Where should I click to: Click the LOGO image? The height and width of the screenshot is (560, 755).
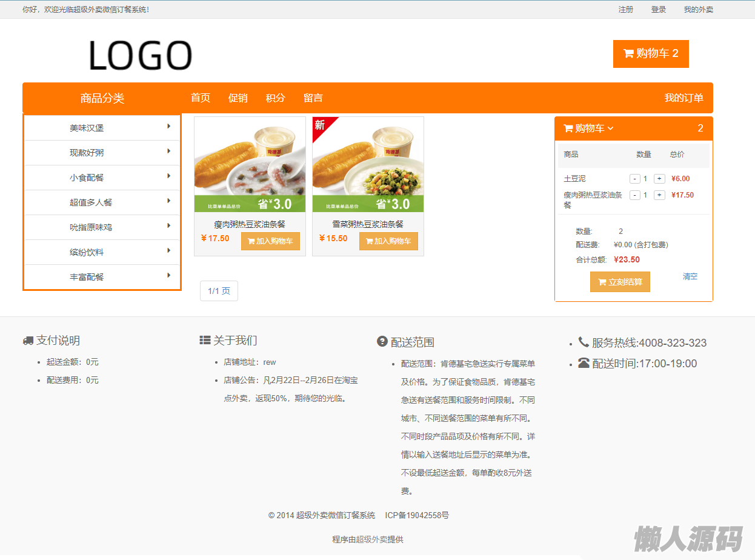click(x=141, y=55)
